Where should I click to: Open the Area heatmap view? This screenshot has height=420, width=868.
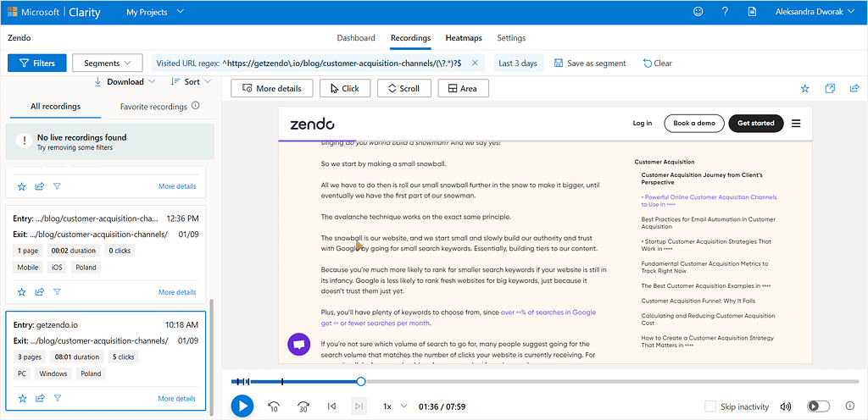click(x=463, y=88)
